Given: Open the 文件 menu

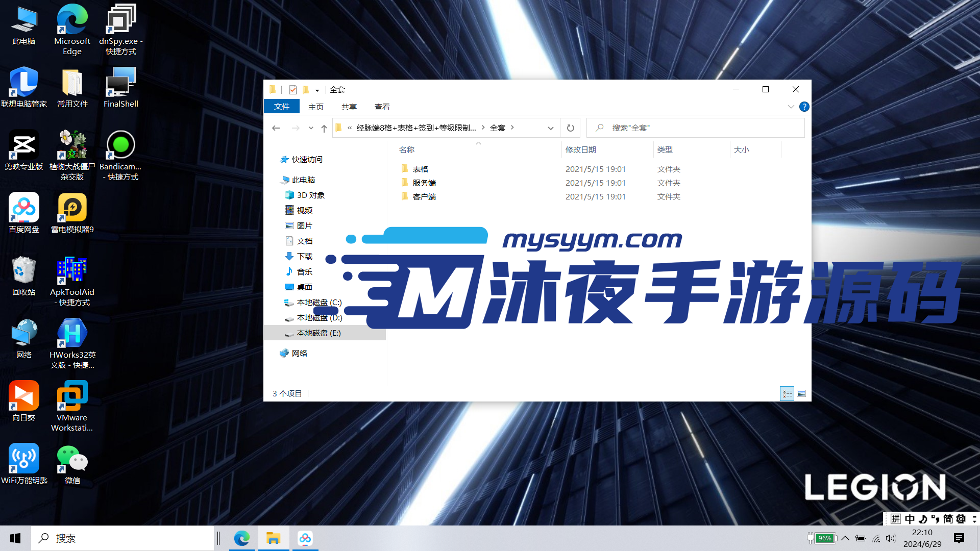Looking at the screenshot, I should [x=281, y=106].
